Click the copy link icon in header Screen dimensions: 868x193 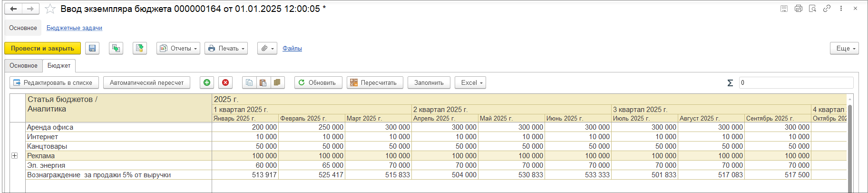click(x=827, y=9)
